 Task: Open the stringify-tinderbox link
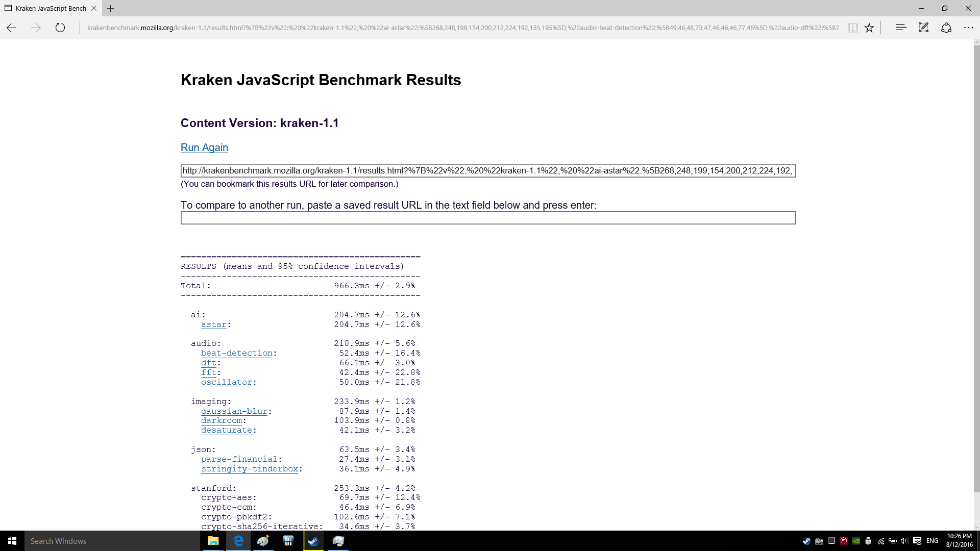coord(249,469)
